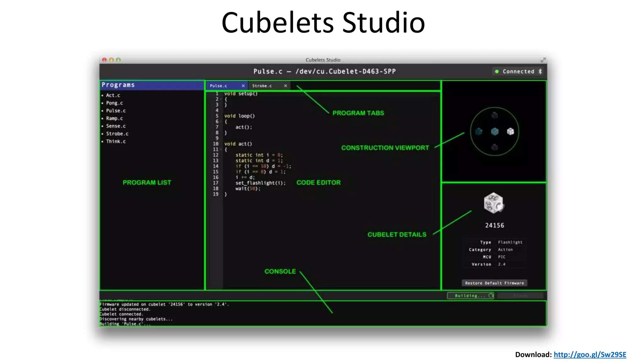Click the Category value Action
This screenshot has height=362, width=644.
click(505, 250)
